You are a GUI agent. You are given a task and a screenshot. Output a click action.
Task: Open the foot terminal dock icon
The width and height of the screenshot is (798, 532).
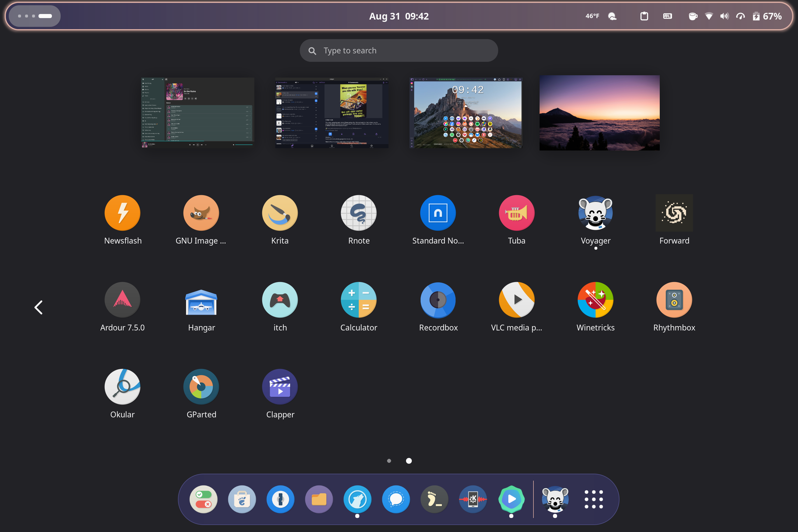click(x=434, y=499)
